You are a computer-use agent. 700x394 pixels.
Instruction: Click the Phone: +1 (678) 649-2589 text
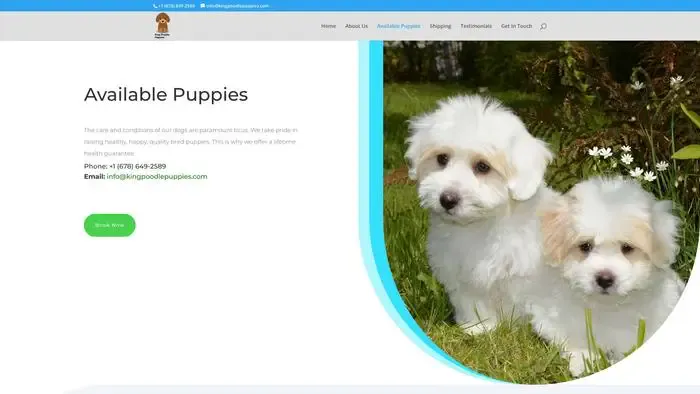(125, 166)
